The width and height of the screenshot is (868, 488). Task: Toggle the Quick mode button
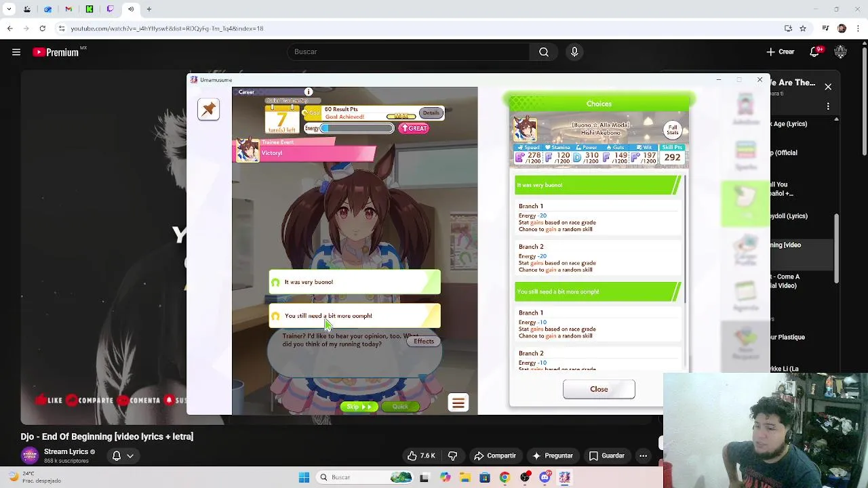(400, 407)
